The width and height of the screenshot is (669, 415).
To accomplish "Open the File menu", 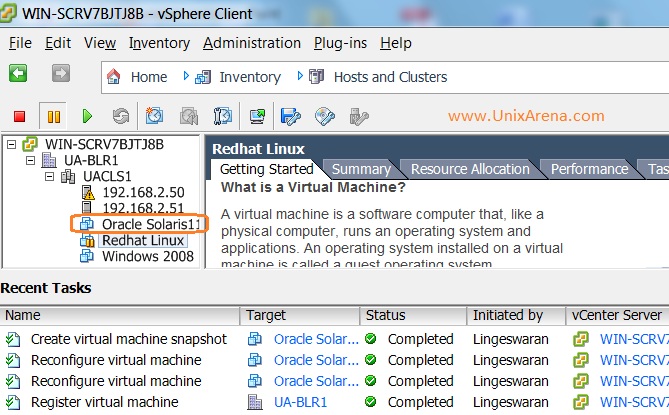I will [x=20, y=43].
